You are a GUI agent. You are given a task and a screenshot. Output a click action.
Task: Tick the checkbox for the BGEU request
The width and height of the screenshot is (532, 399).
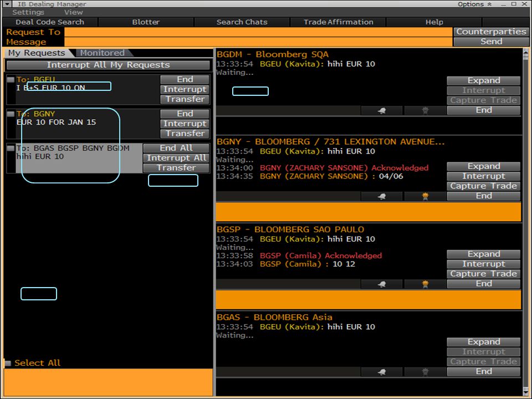click(11, 80)
